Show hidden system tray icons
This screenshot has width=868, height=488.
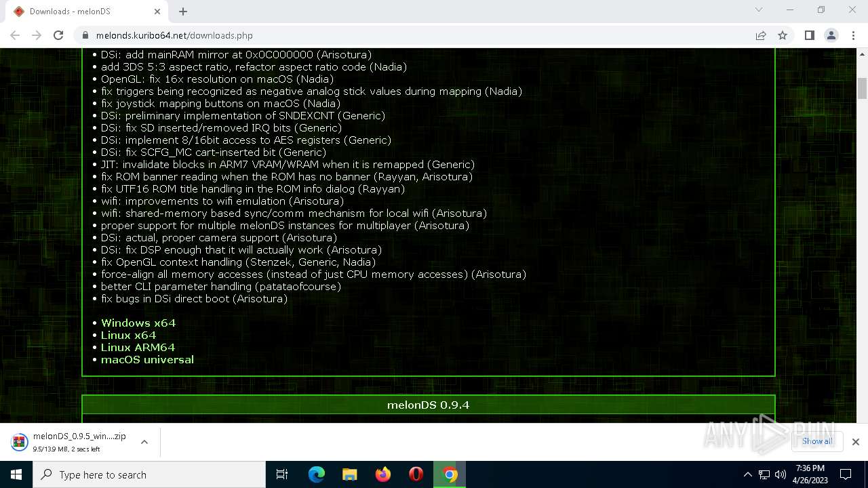(x=747, y=474)
